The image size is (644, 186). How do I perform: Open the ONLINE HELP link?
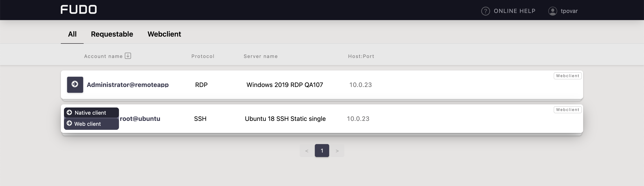(x=514, y=11)
